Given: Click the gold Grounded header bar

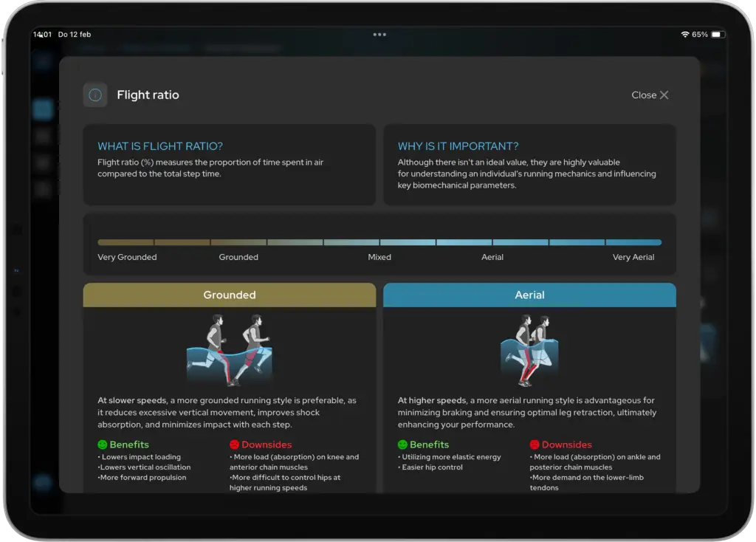Looking at the screenshot, I should click(230, 295).
